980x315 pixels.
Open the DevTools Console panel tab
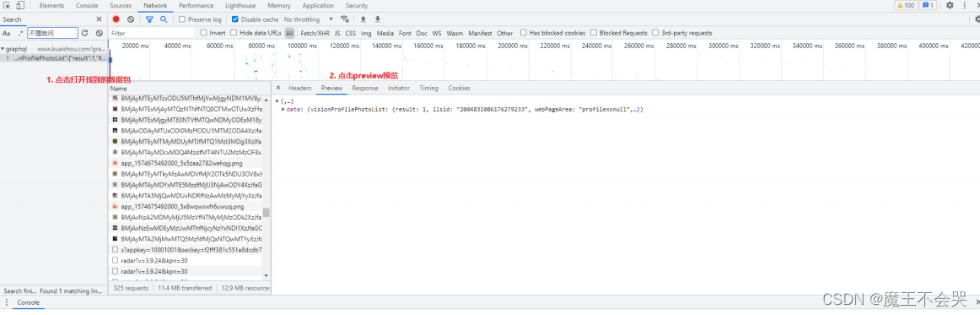(87, 6)
